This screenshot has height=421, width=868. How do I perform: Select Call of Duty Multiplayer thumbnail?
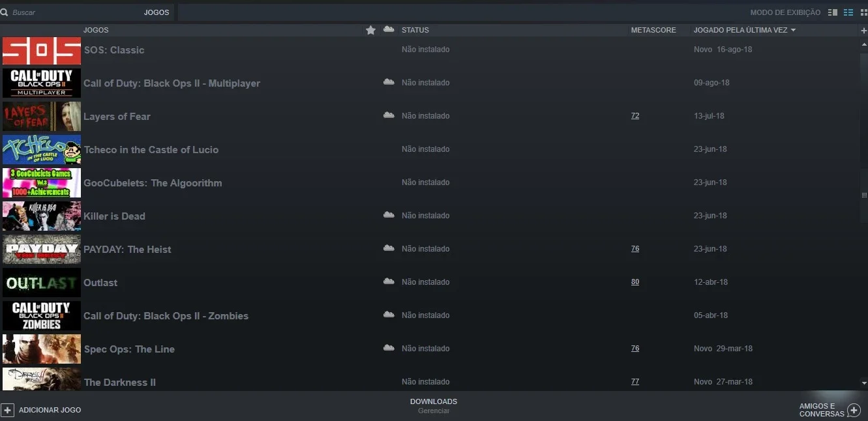click(x=42, y=83)
